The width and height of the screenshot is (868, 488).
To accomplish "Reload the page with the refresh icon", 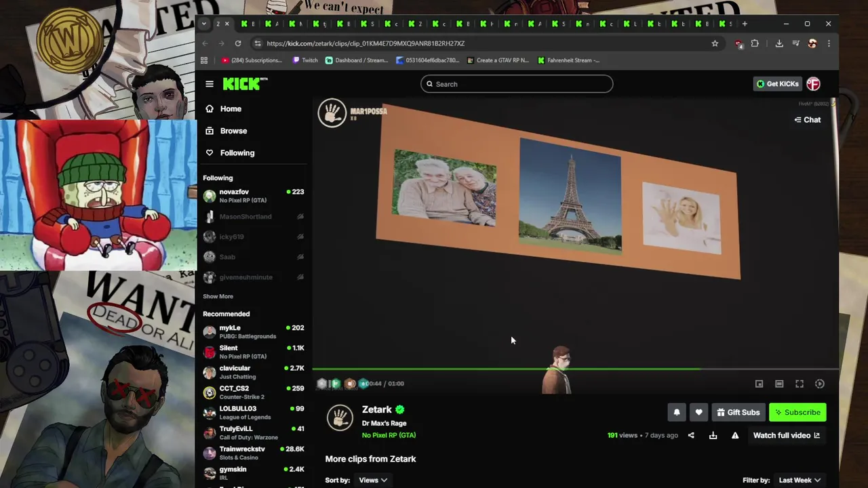I will 238,43.
